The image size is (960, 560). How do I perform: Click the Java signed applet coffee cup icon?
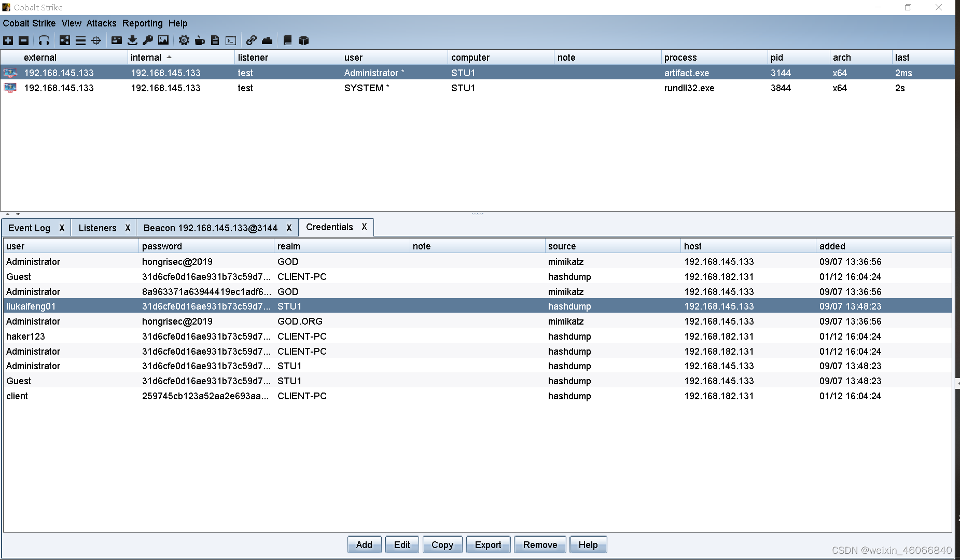pos(200,40)
